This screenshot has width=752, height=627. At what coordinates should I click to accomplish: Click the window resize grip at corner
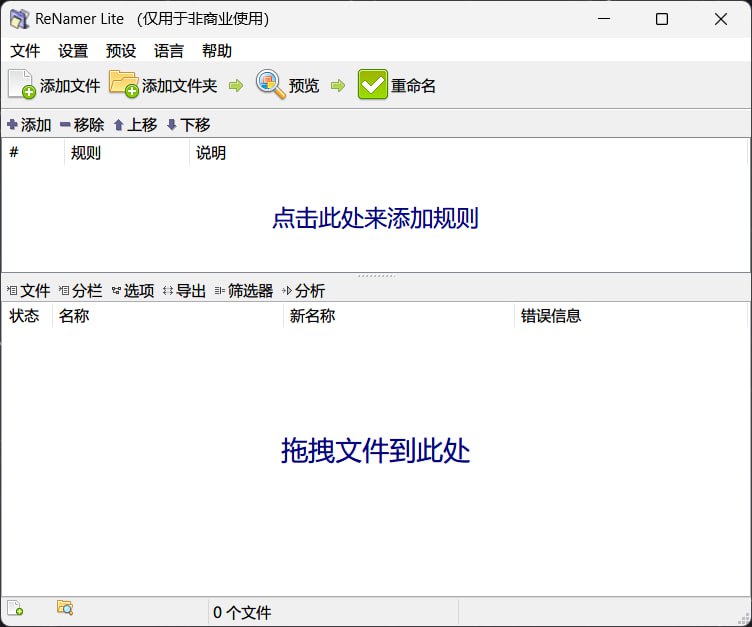coord(744,619)
